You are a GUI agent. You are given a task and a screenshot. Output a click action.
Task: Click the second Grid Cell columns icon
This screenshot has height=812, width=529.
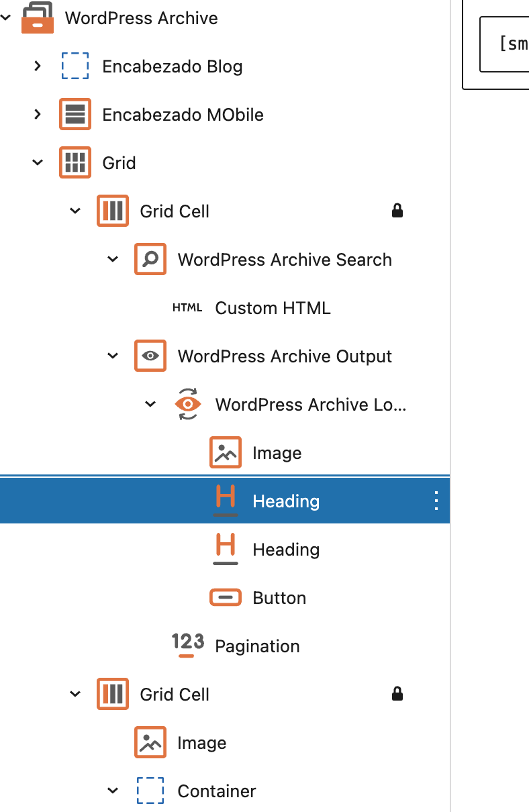(113, 695)
